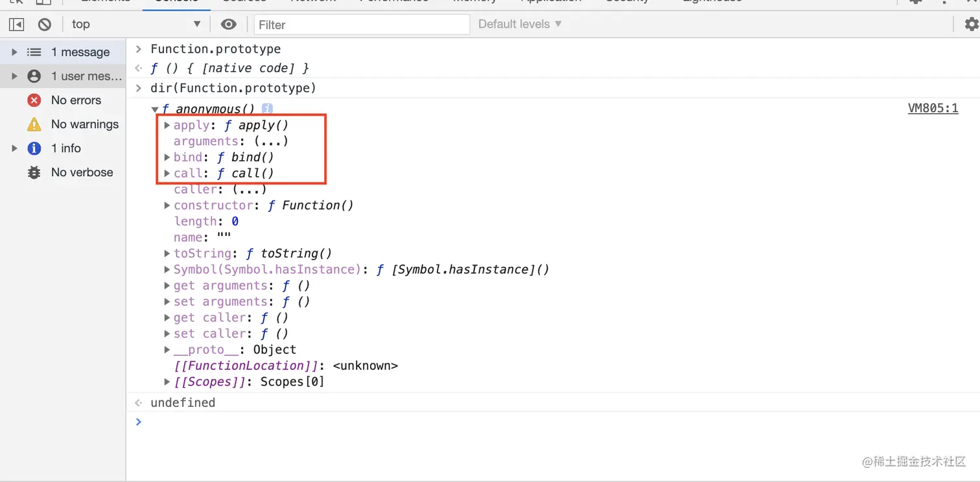The width and height of the screenshot is (980, 482).
Task: Expand the 'get arguments' accessor
Action: (x=167, y=286)
